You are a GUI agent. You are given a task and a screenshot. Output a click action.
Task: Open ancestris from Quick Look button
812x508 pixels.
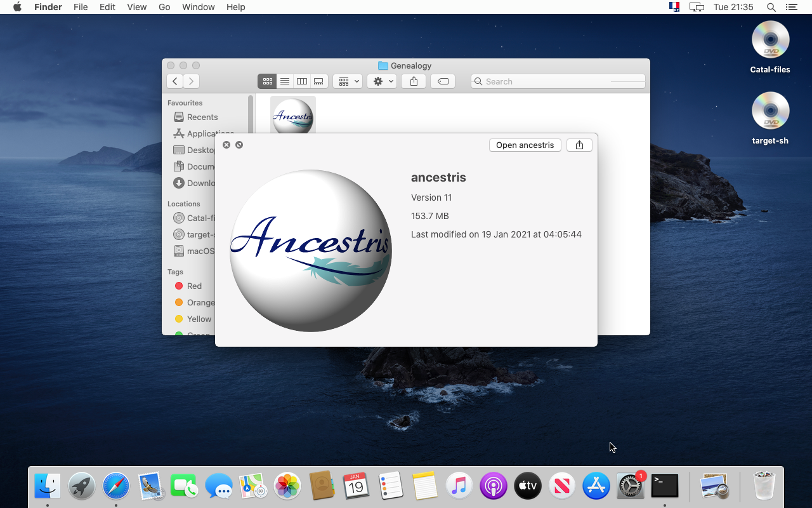coord(525,145)
